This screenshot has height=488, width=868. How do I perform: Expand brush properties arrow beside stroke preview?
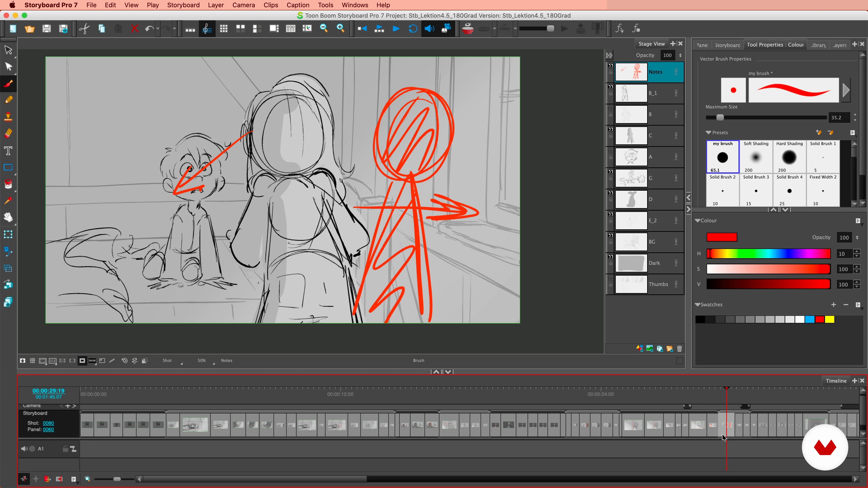click(846, 90)
